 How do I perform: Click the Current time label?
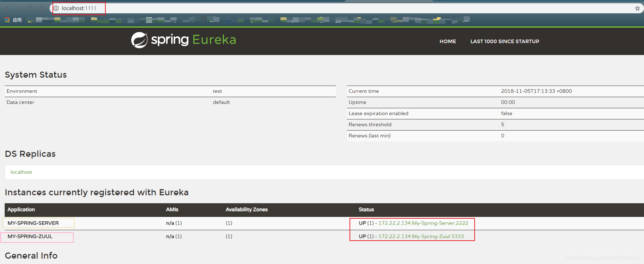364,91
